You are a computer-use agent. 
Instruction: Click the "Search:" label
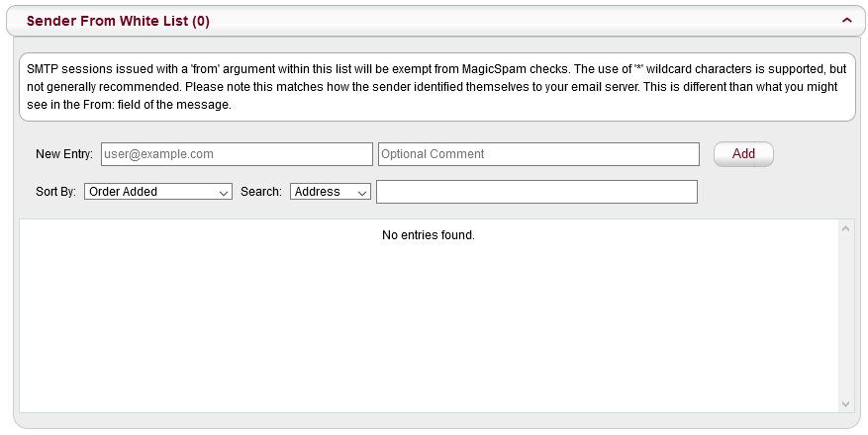(261, 192)
